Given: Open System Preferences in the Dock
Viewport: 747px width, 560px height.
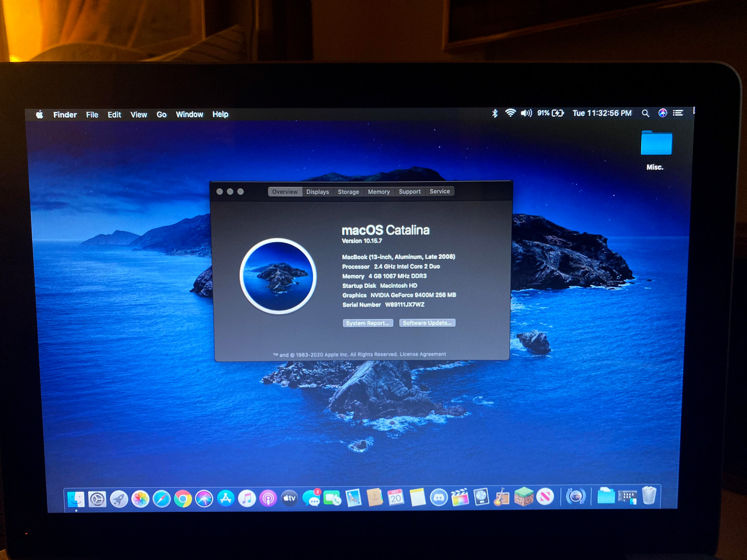Looking at the screenshot, I should [x=97, y=499].
